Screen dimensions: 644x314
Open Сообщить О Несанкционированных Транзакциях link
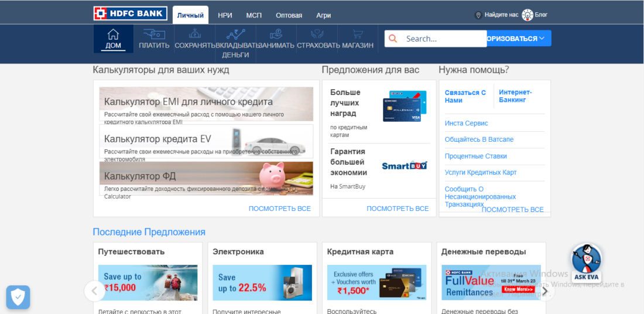(481, 196)
